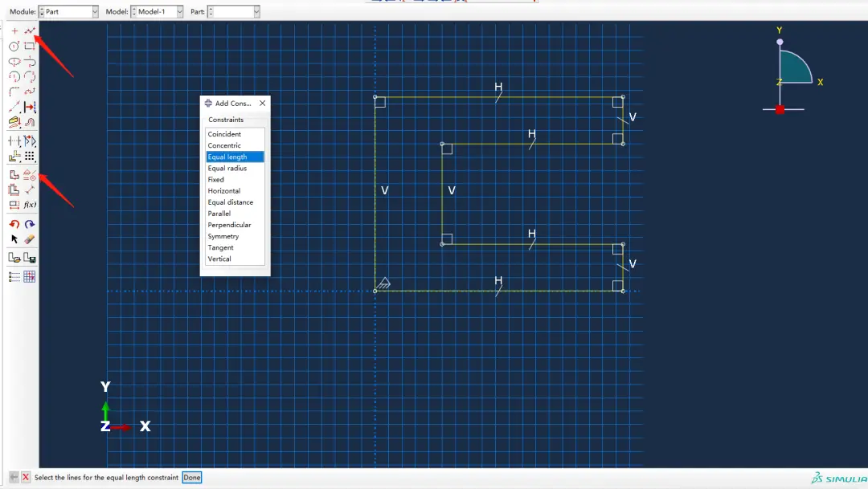Select the eraser Delete tool

pyautogui.click(x=30, y=239)
